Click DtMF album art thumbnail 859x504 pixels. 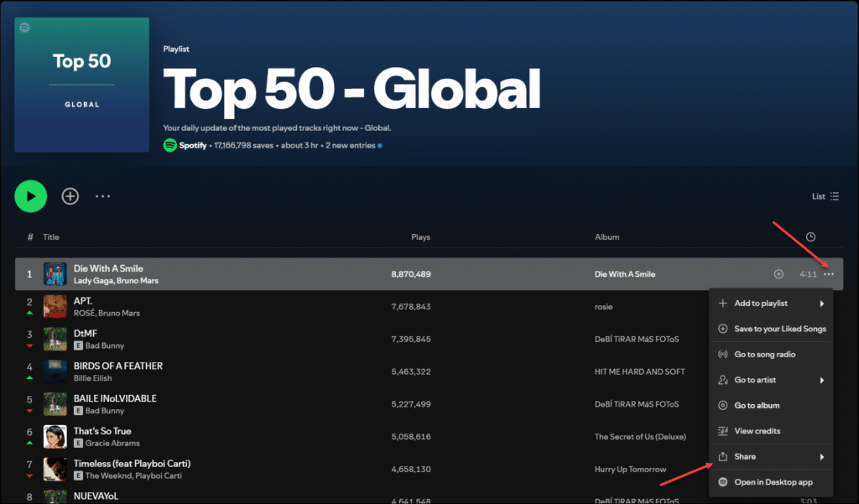(x=55, y=339)
